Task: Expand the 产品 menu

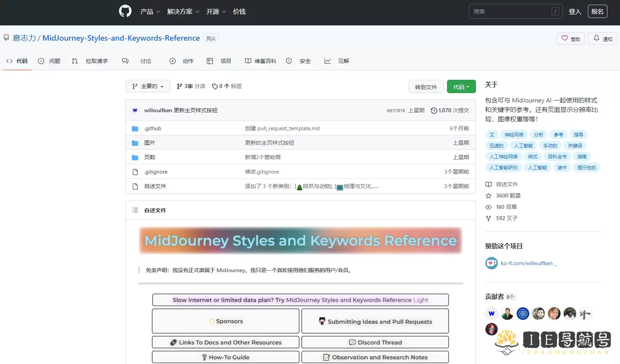Action: (x=150, y=12)
